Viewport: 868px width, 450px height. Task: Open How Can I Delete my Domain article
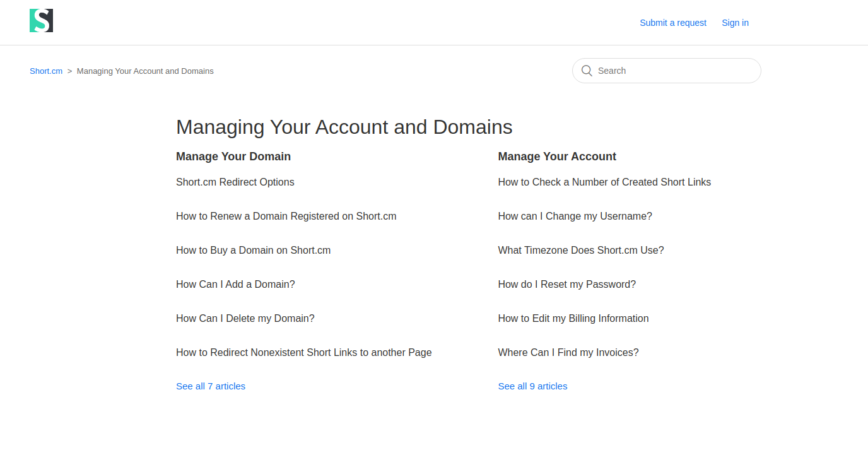pyautogui.click(x=245, y=318)
